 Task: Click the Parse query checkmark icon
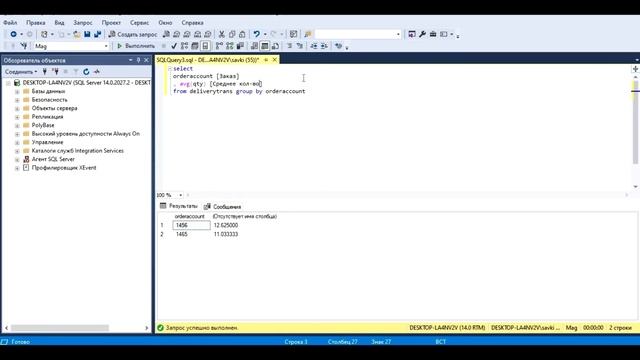click(174, 46)
